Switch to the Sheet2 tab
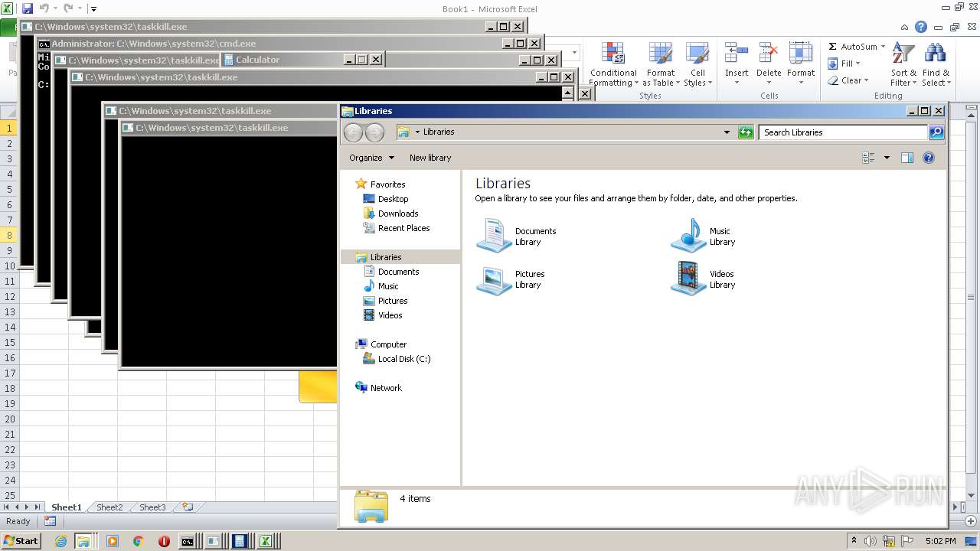Image resolution: width=980 pixels, height=551 pixels. pyautogui.click(x=109, y=507)
